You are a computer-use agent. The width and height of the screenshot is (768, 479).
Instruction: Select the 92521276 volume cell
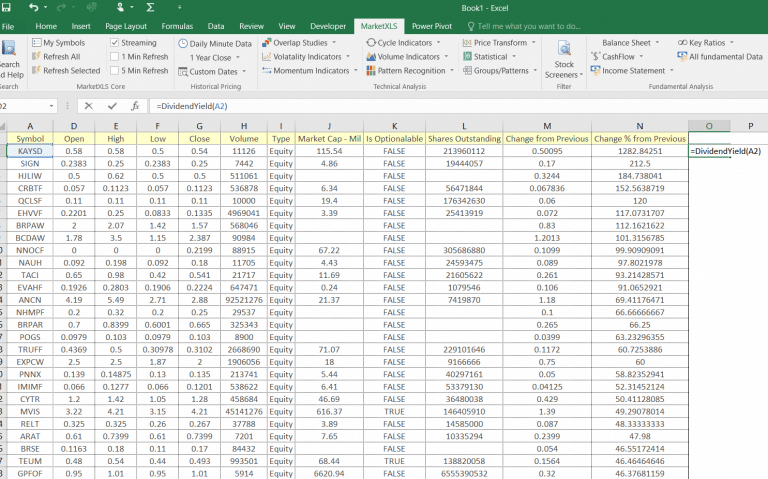coord(244,300)
